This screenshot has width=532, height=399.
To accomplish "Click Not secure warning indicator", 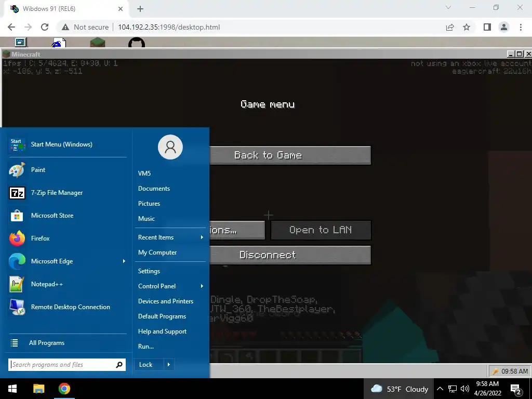I will [85, 27].
